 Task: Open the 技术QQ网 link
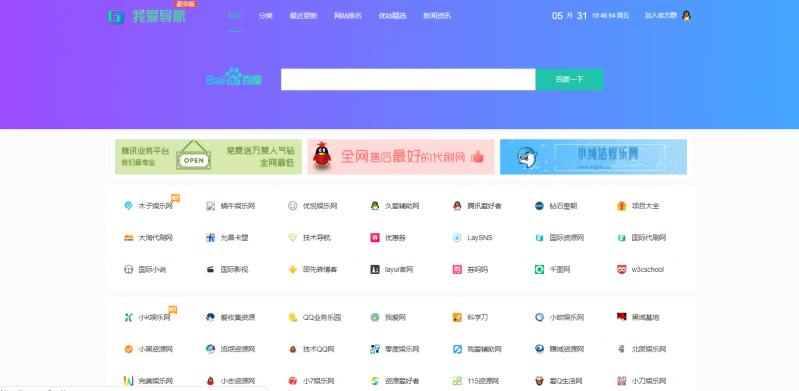318,349
